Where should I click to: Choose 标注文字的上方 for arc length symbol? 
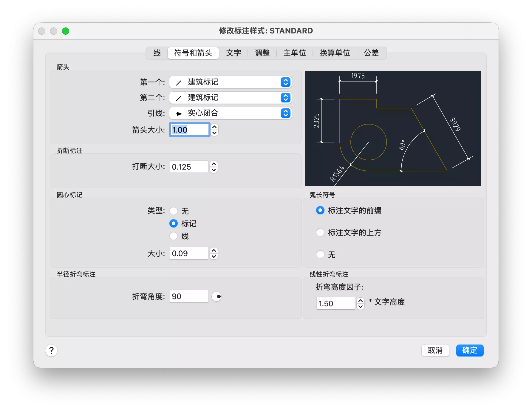pyautogui.click(x=320, y=233)
